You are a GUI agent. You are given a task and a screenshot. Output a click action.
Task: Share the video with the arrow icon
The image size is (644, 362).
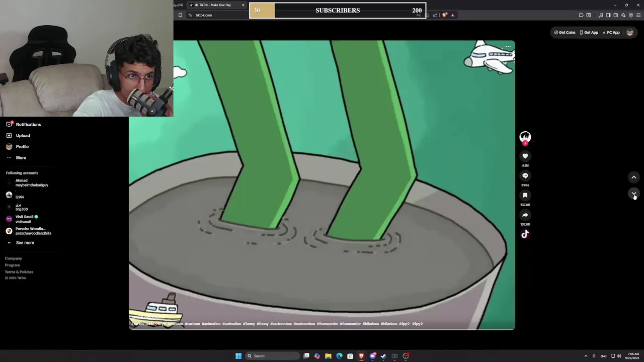point(525,215)
